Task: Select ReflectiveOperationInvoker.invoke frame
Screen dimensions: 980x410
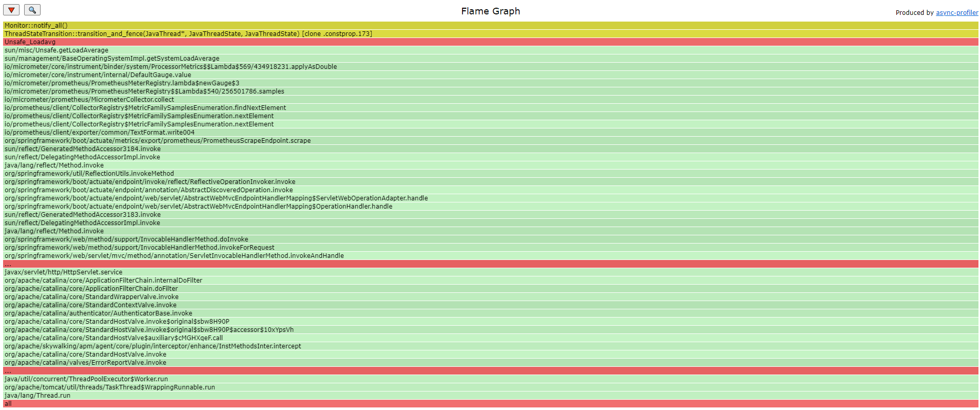Action: coord(490,182)
